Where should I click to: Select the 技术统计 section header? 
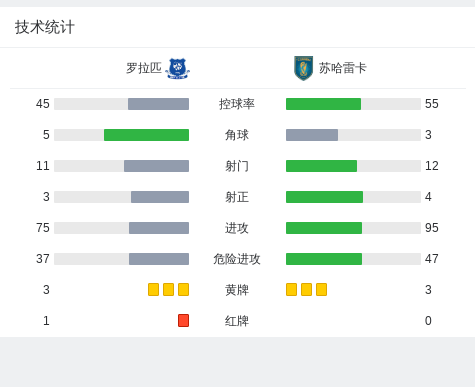[x=45, y=27]
